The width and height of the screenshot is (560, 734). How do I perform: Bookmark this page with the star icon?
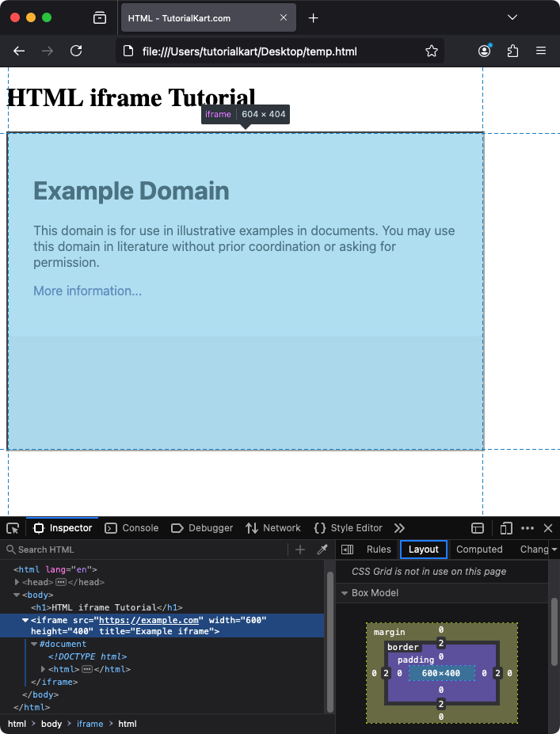click(x=431, y=51)
